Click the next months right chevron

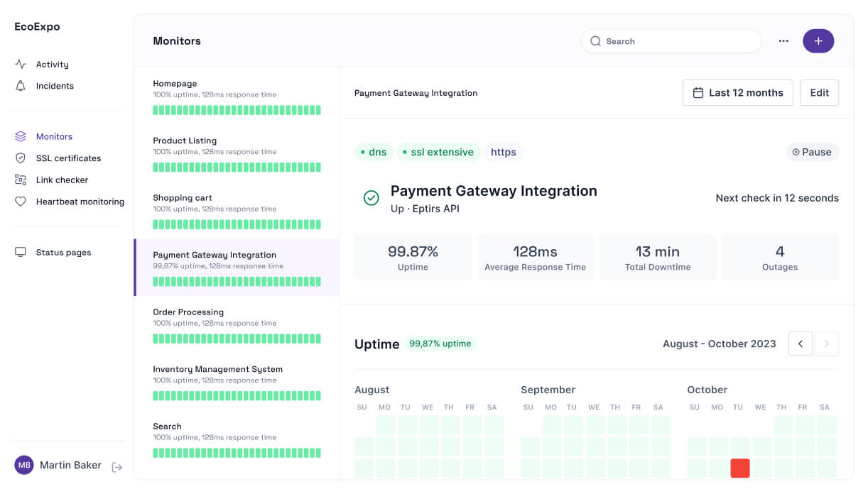click(x=827, y=344)
